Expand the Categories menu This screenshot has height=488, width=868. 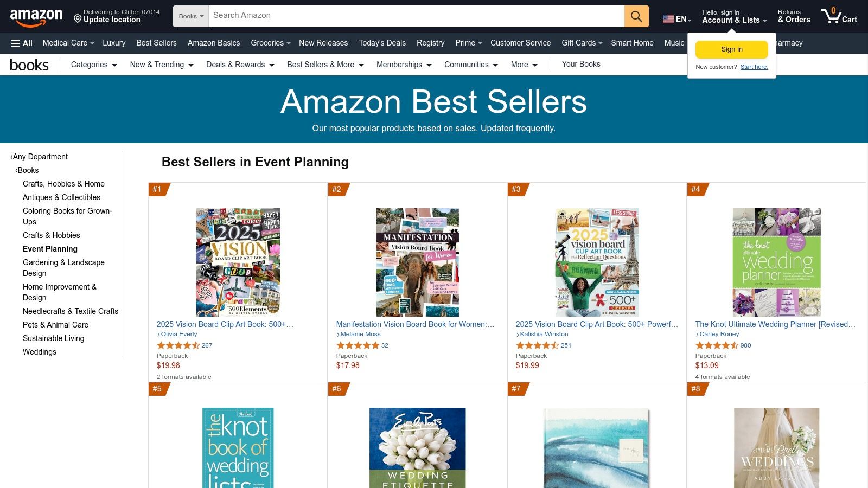point(93,65)
